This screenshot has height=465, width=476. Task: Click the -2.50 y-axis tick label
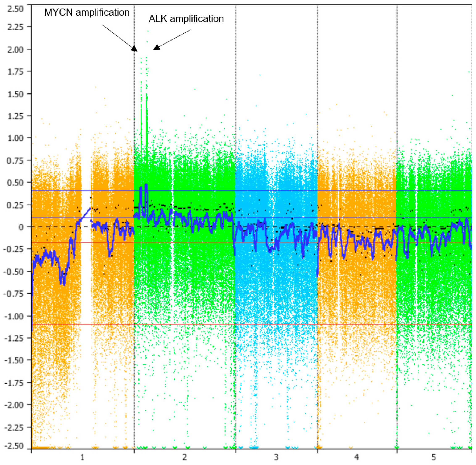pos(14,446)
